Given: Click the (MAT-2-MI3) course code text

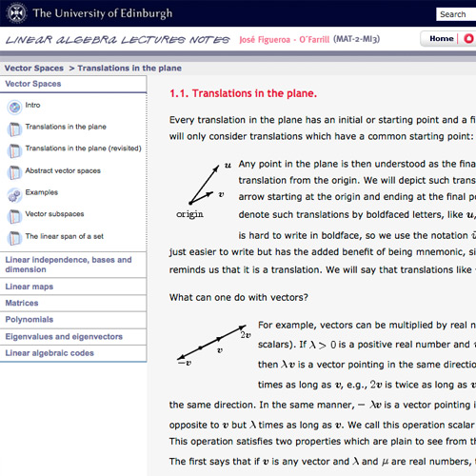Looking at the screenshot, I should [x=356, y=39].
